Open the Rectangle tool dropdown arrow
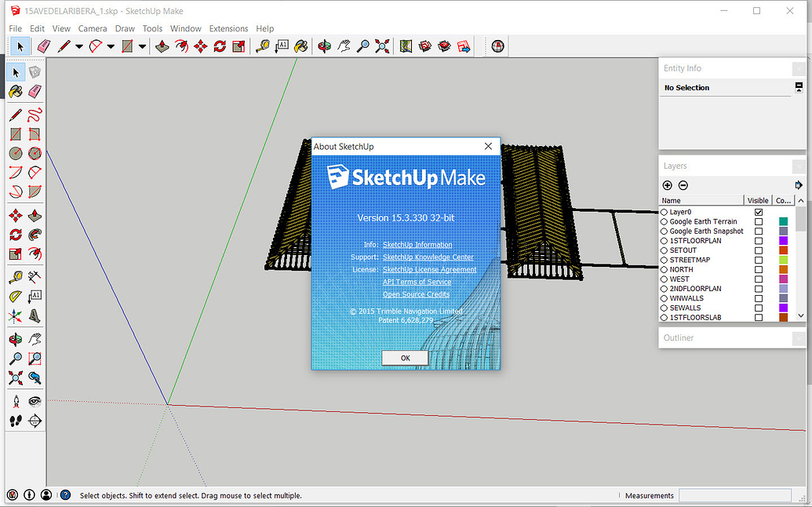The width and height of the screenshot is (812, 507). point(144,46)
